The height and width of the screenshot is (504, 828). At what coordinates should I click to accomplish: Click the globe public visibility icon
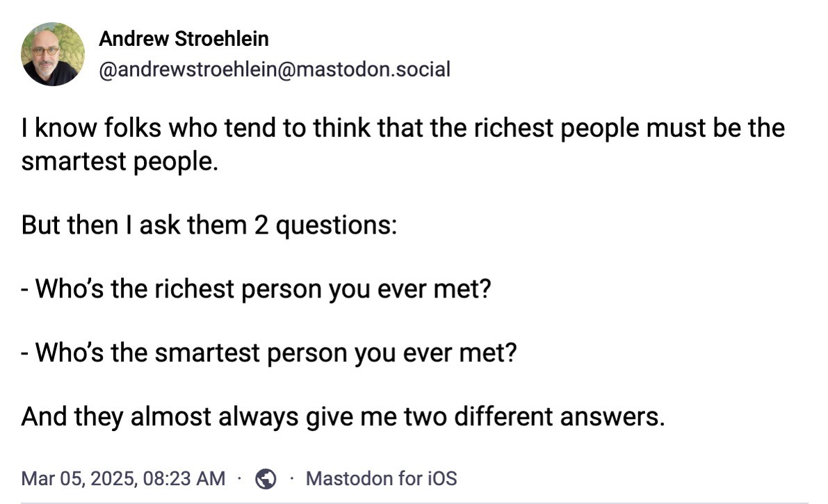pyautogui.click(x=265, y=478)
